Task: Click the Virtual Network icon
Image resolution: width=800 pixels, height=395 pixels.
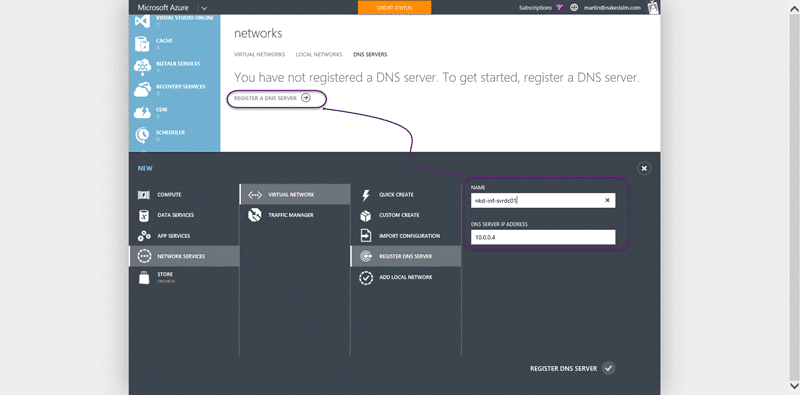Action: [x=255, y=194]
